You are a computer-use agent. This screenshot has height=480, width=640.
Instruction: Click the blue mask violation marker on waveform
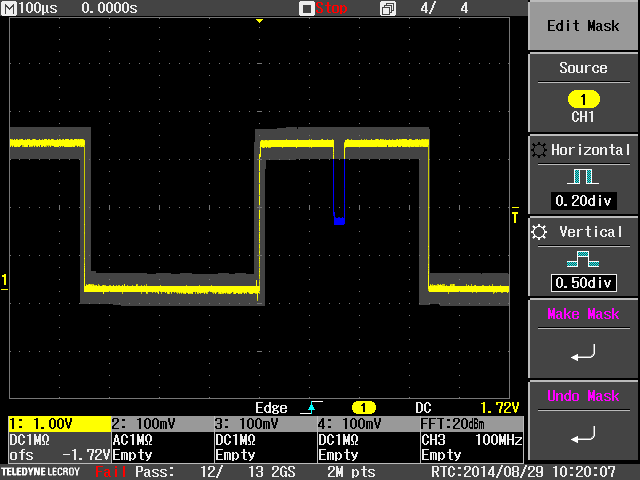pyautogui.click(x=339, y=221)
